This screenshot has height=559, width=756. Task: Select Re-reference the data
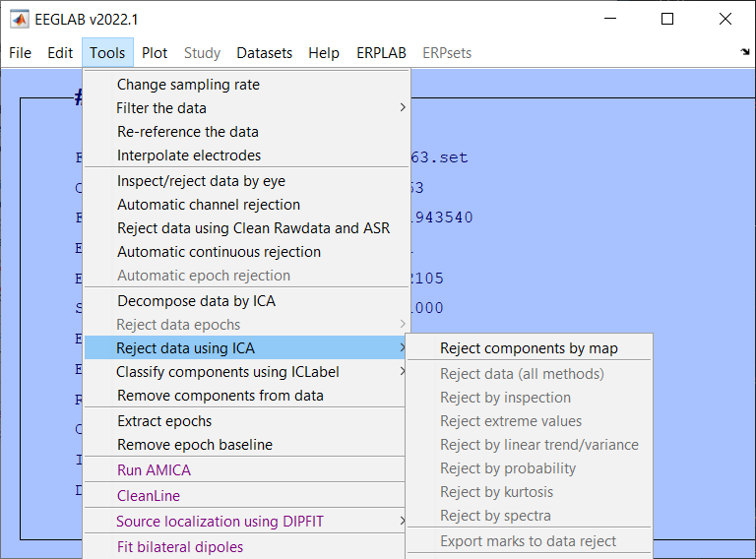click(187, 132)
